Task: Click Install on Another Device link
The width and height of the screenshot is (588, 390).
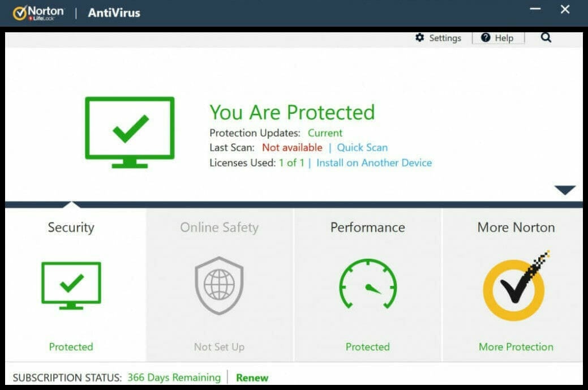Action: point(374,163)
